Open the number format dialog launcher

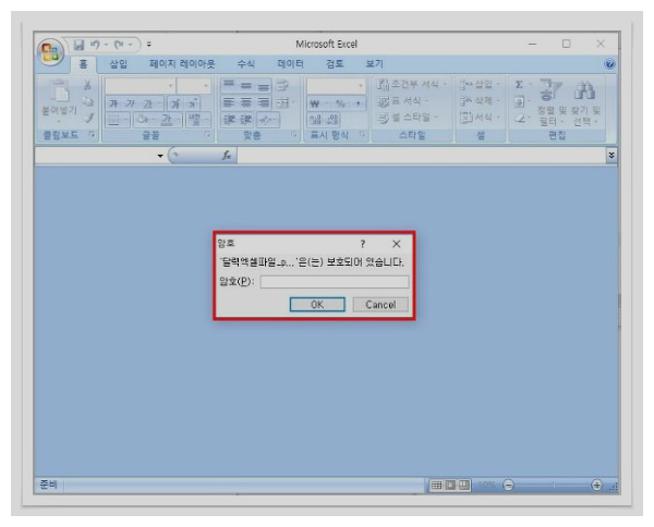coord(362,134)
